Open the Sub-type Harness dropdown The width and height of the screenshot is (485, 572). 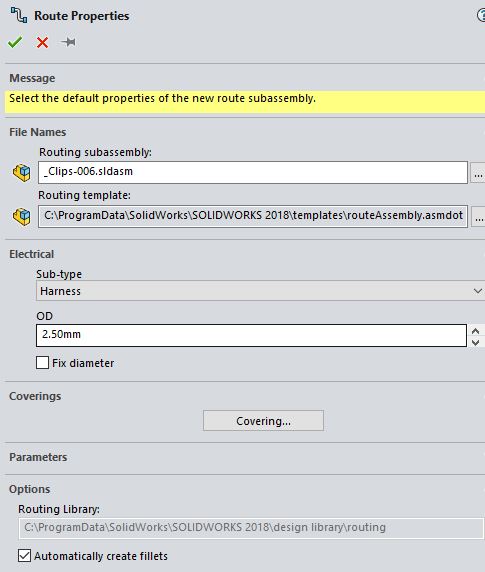(x=260, y=291)
